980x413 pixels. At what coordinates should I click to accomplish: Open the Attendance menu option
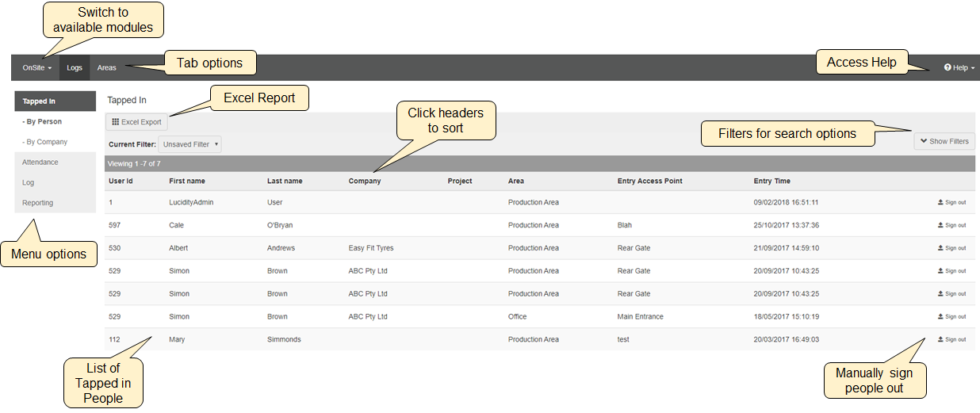pyautogui.click(x=40, y=163)
